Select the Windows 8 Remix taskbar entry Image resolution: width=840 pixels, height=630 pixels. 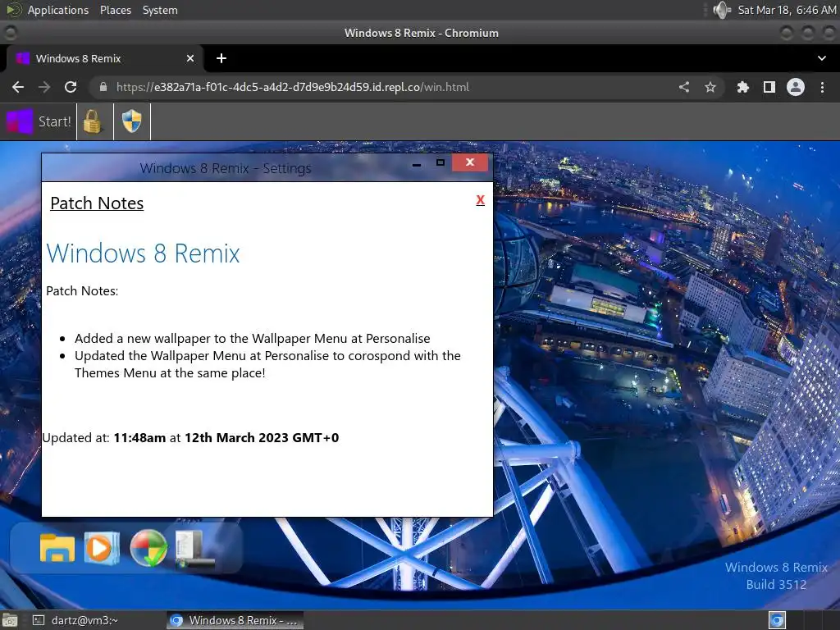235,620
